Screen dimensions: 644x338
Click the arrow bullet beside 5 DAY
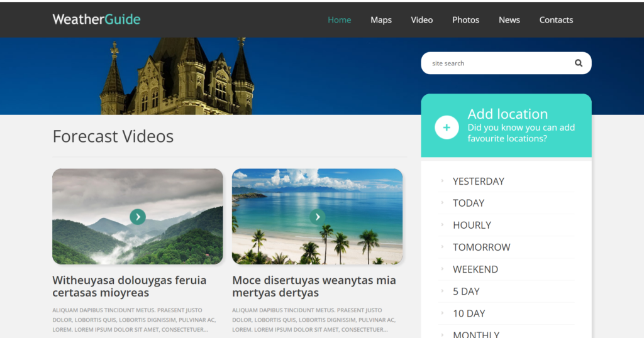(x=442, y=291)
